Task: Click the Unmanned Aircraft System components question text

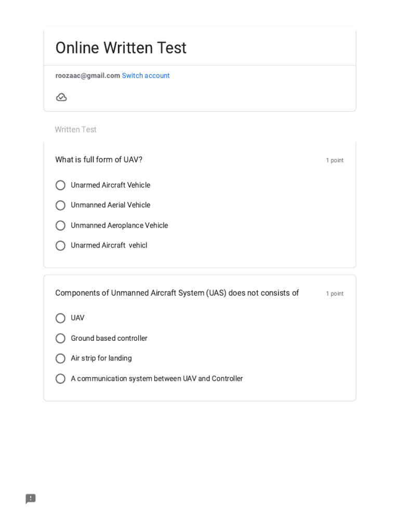Action: 177,293
